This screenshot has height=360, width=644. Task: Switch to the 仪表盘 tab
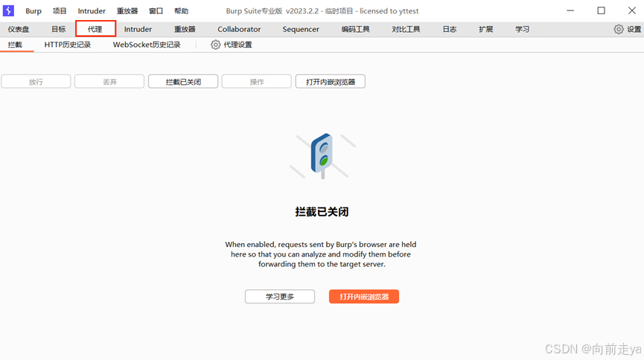19,29
